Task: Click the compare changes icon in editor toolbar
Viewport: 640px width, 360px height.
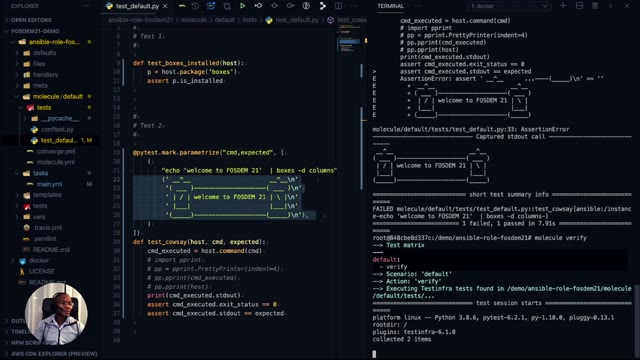Action: pyautogui.click(x=227, y=6)
